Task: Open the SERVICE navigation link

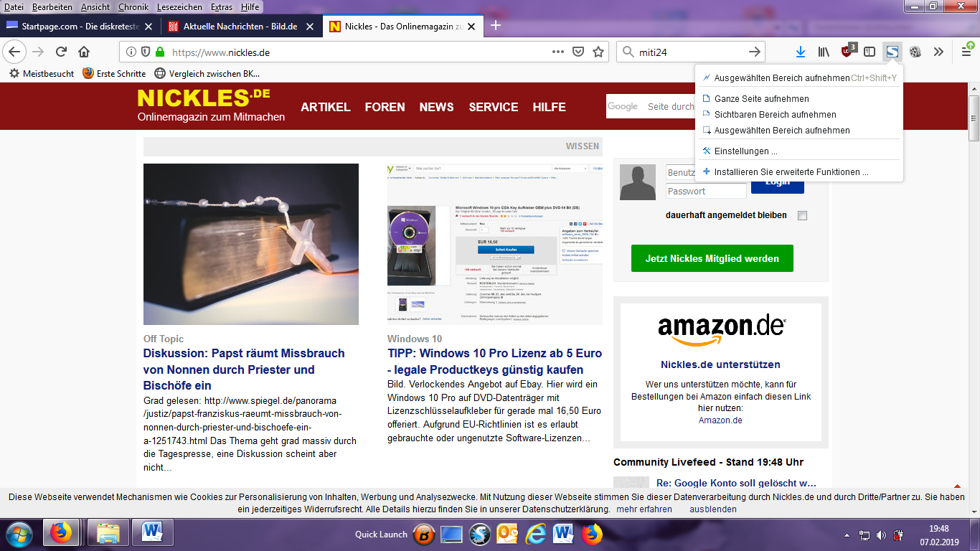Action: pyautogui.click(x=494, y=107)
